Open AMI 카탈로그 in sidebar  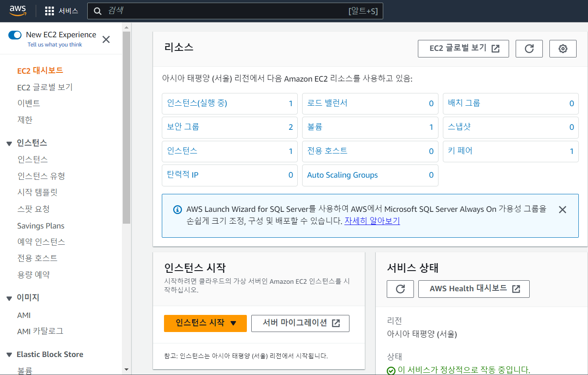(40, 331)
